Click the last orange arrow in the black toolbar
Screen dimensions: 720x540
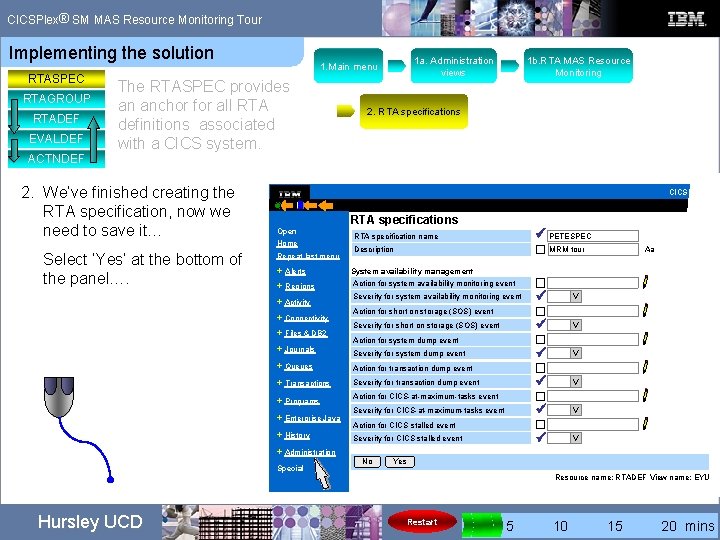coord(326,205)
